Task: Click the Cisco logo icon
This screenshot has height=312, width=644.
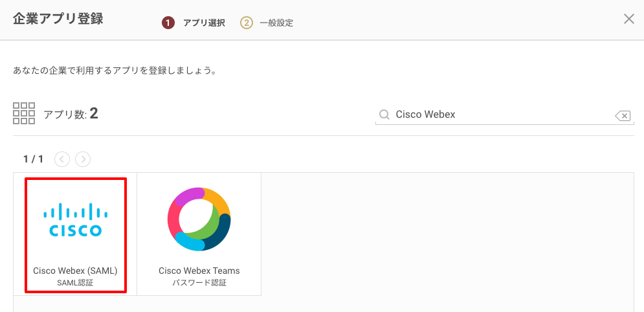Action: click(x=76, y=219)
